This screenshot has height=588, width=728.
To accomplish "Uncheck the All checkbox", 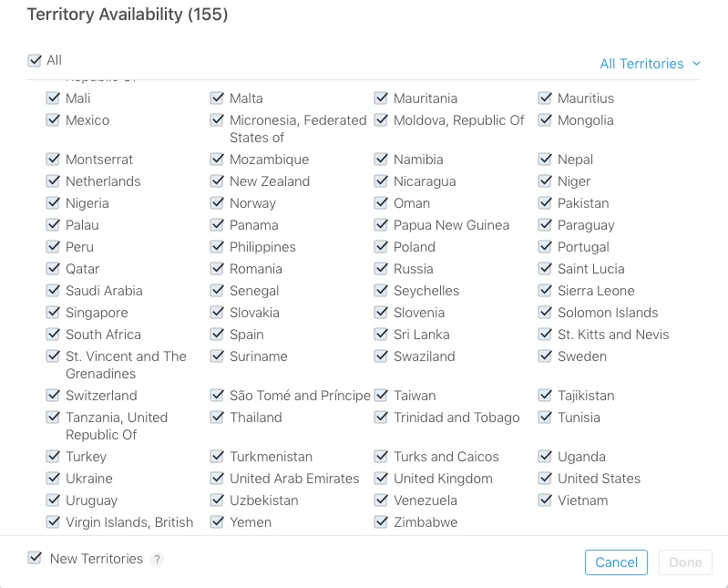I will (35, 60).
